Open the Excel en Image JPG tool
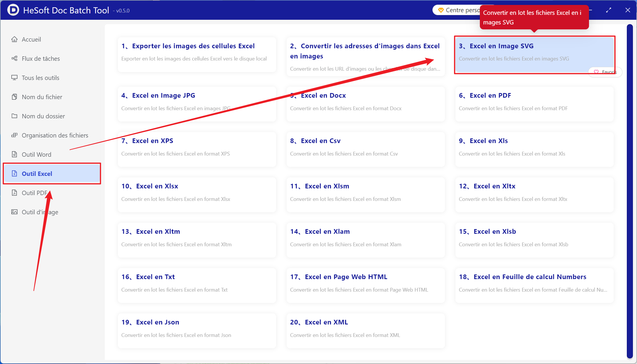Image resolution: width=637 pixels, height=364 pixels. coord(197,104)
